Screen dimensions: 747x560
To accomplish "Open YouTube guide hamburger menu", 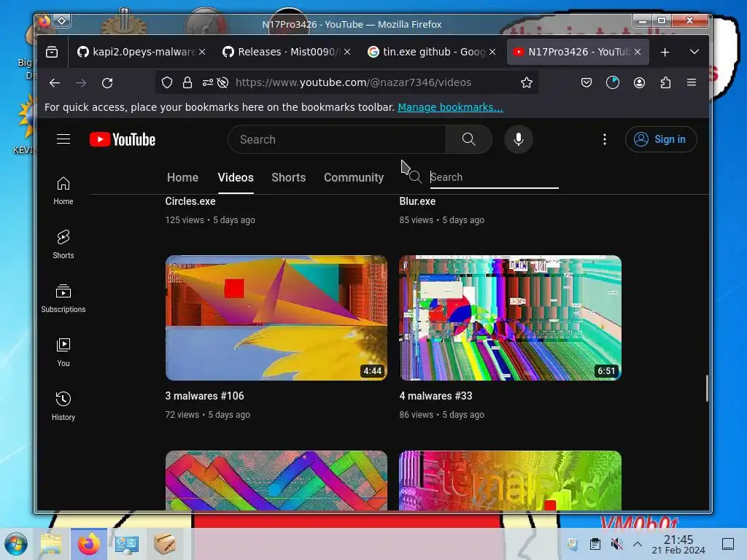I will click(63, 139).
